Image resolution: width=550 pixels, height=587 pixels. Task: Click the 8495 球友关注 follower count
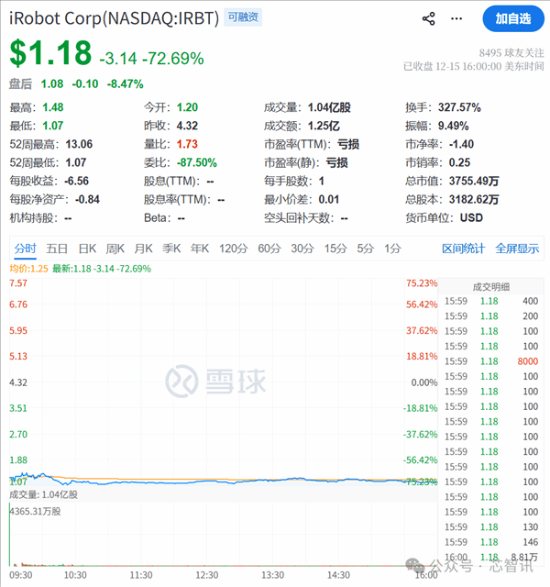pos(511,53)
